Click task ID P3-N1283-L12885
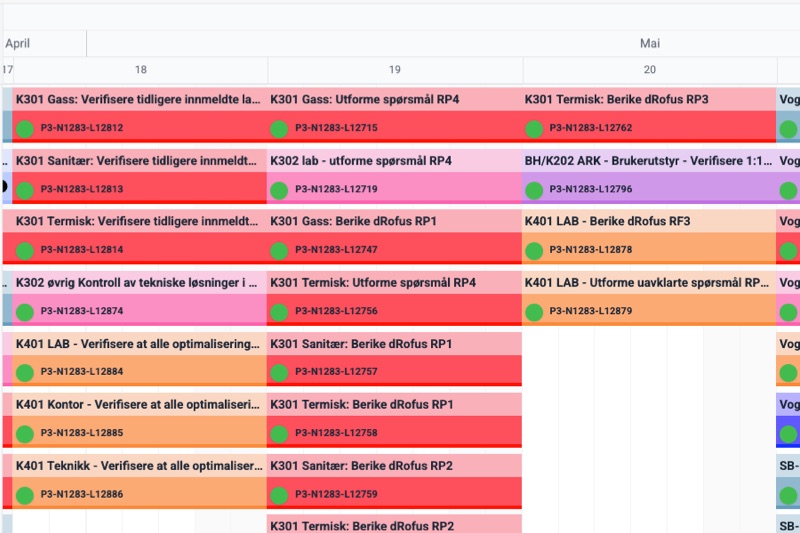This screenshot has height=533, width=800. 82,433
